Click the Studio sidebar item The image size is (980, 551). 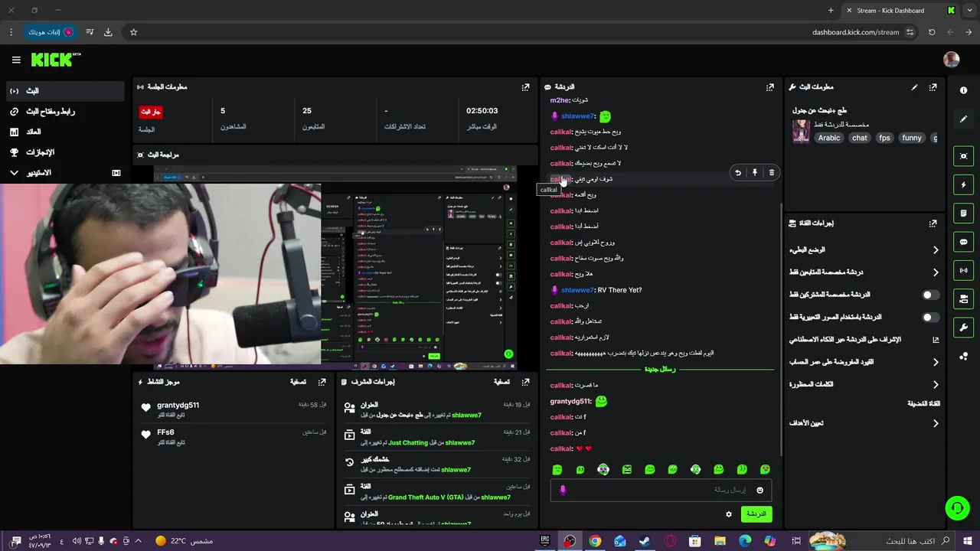point(64,173)
